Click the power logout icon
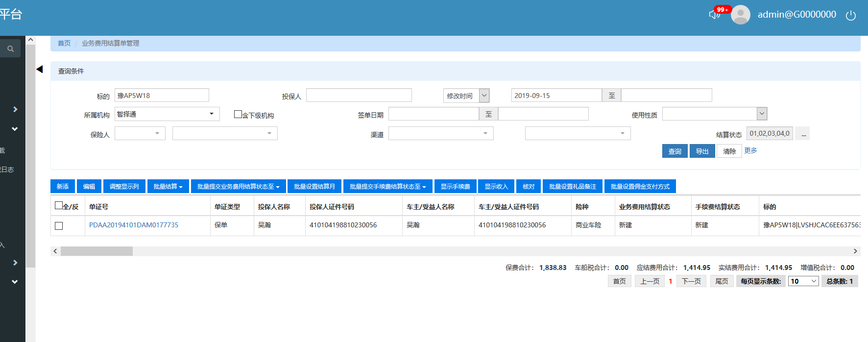Image resolution: width=868 pixels, height=342 pixels. click(x=851, y=15)
